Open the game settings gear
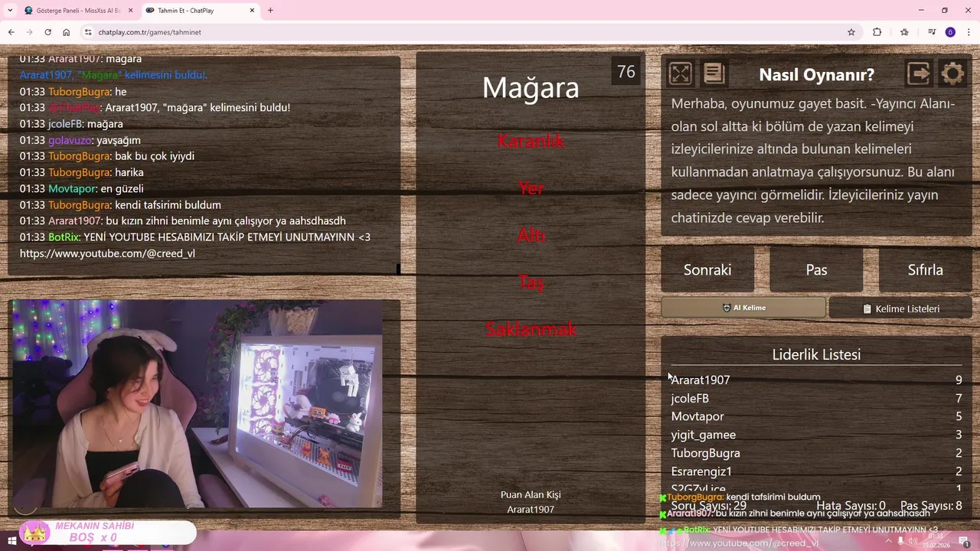The height and width of the screenshot is (551, 980). pyautogui.click(x=952, y=73)
